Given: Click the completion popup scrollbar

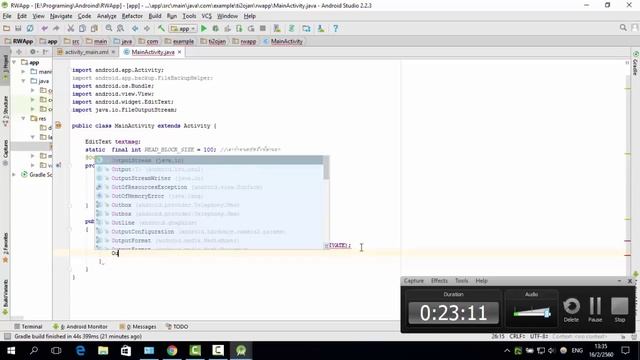Looking at the screenshot, I should coord(326,168).
